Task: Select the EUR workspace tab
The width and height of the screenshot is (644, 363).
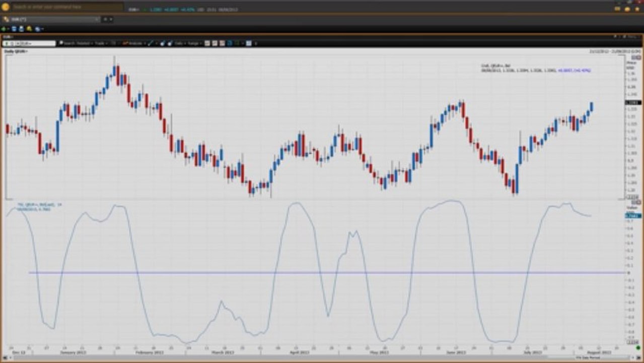Action: pos(50,19)
